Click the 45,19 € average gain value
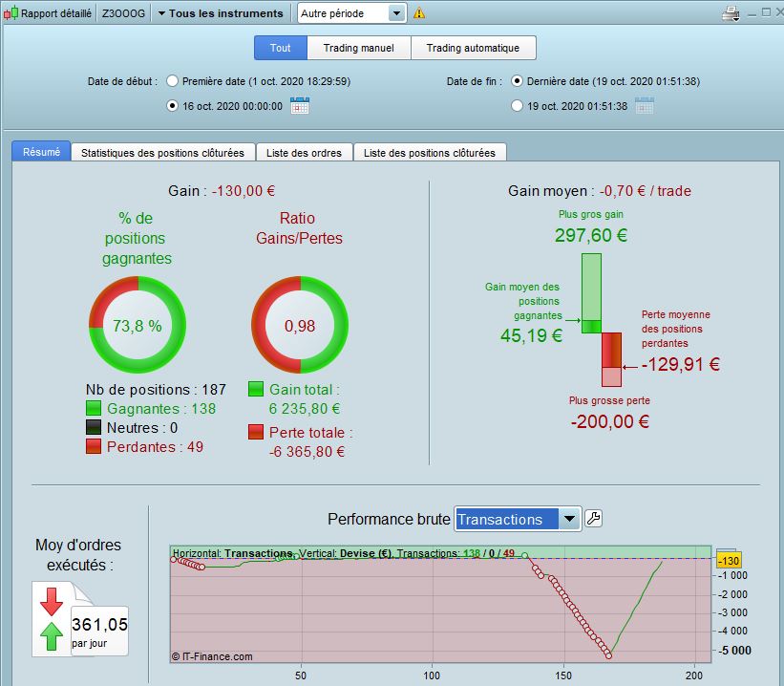The width and height of the screenshot is (784, 686). [531, 335]
